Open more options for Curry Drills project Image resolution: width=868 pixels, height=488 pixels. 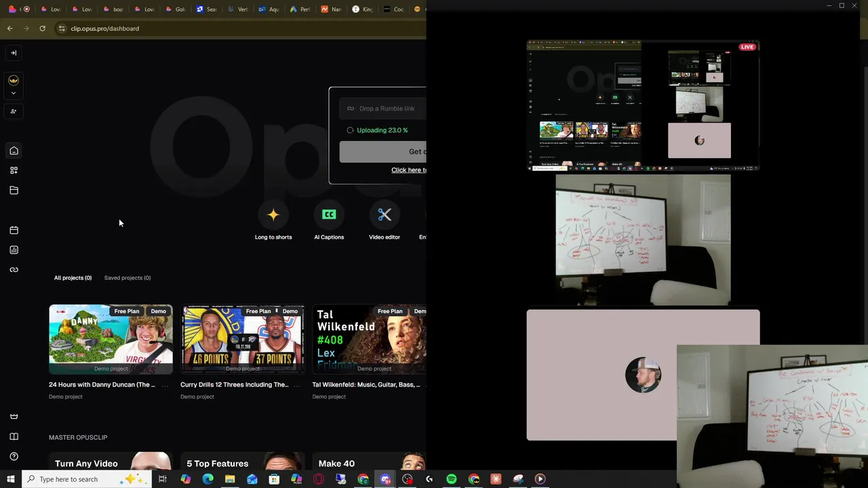pos(296,385)
